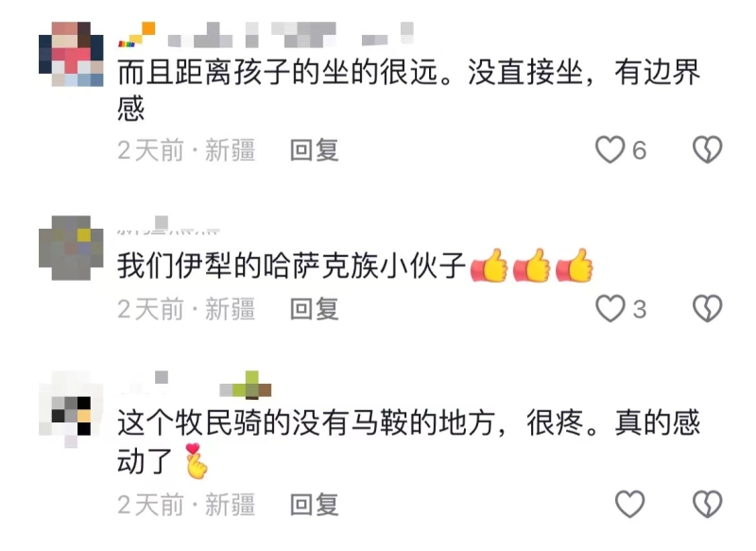756x551 pixels.
Task: Like the 伊犁哈萨克族小伙子 comment
Action: [610, 308]
